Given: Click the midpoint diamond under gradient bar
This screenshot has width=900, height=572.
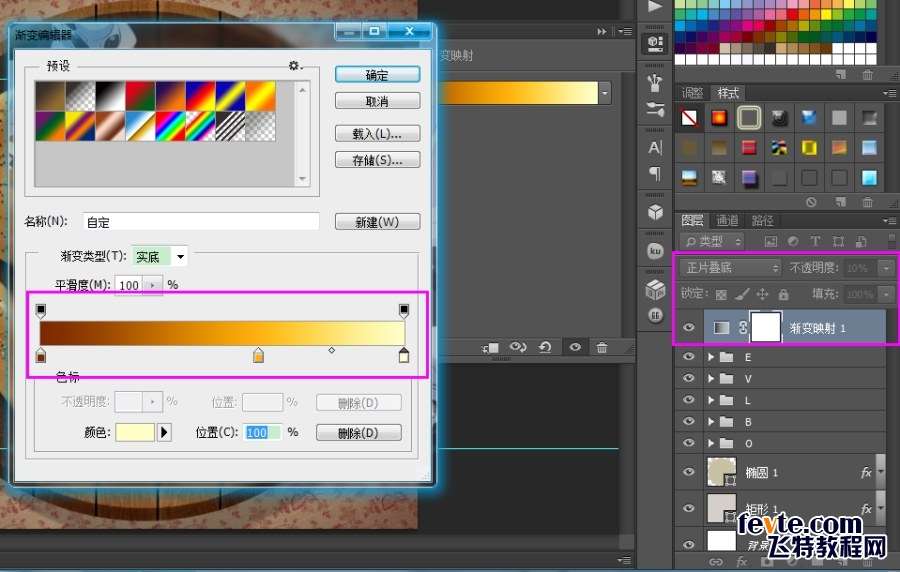Looking at the screenshot, I should [x=331, y=350].
